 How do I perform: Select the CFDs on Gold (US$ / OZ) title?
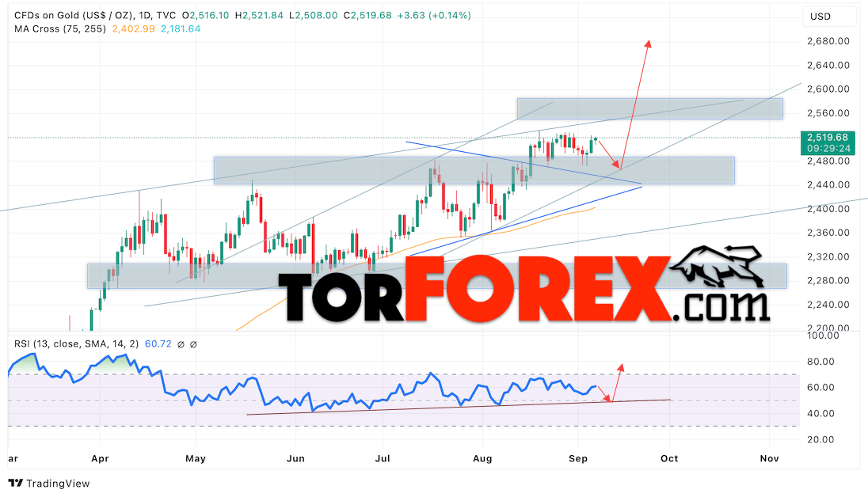[x=74, y=16]
